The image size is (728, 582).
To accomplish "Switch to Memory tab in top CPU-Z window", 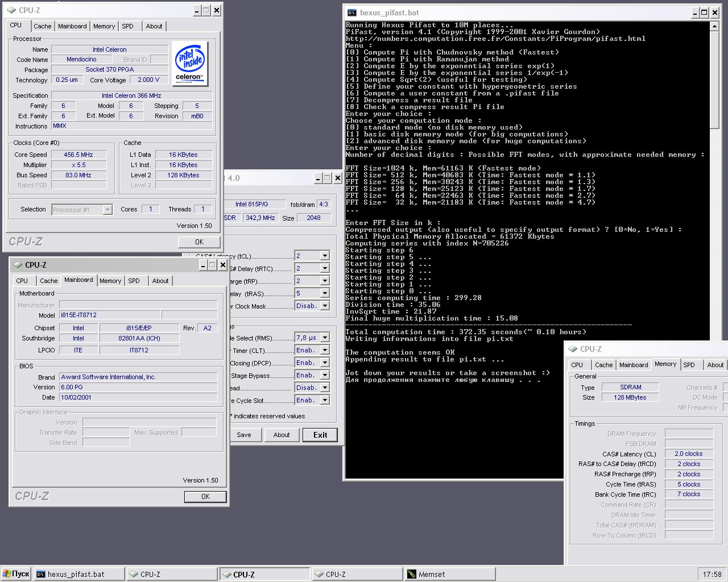I will [104, 26].
